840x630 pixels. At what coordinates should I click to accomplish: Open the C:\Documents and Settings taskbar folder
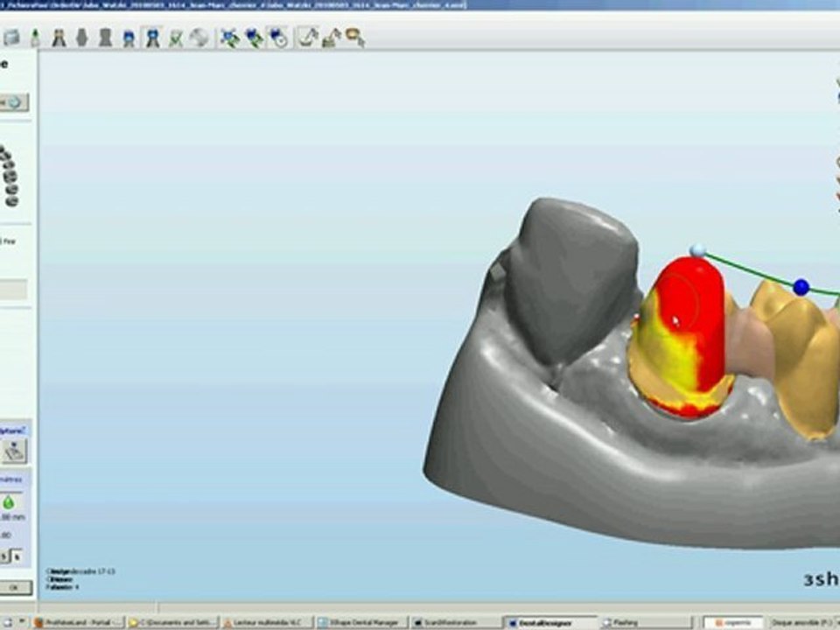coord(172,622)
